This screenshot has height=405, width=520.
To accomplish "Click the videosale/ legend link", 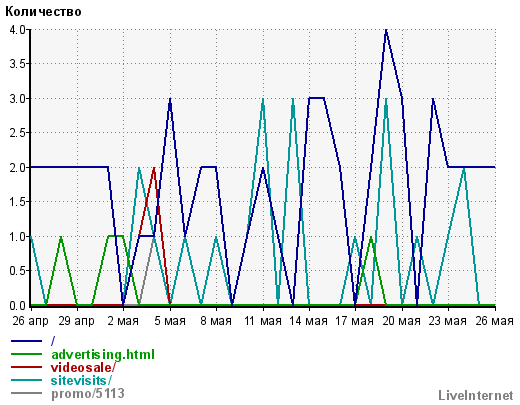I will (83, 367).
